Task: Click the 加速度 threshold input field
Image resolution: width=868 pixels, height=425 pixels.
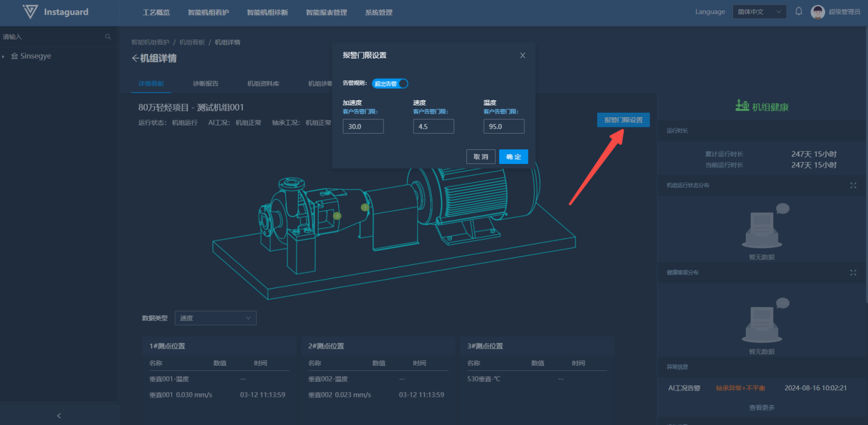Action: pos(363,127)
